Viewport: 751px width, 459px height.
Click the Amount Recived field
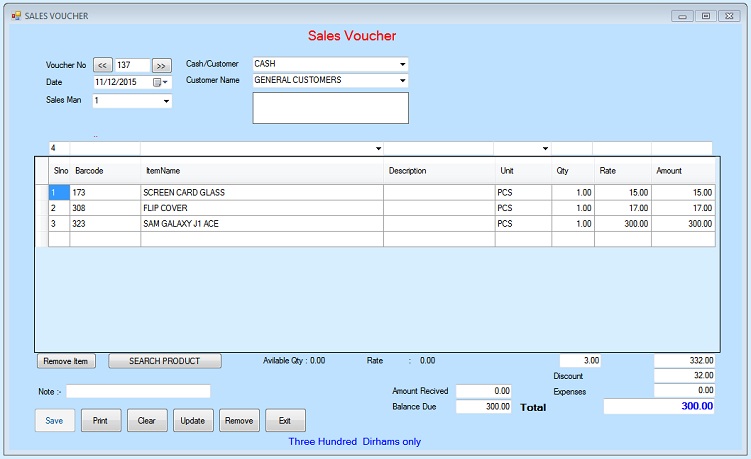(484, 391)
